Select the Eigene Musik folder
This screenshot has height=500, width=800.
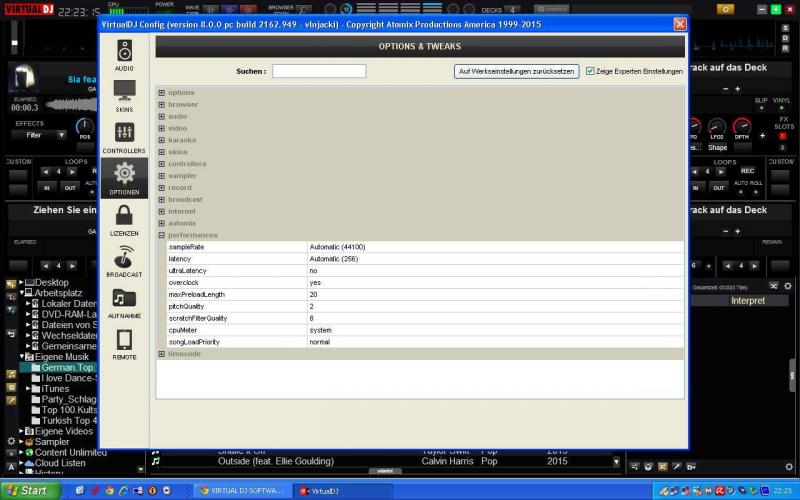coord(61,357)
